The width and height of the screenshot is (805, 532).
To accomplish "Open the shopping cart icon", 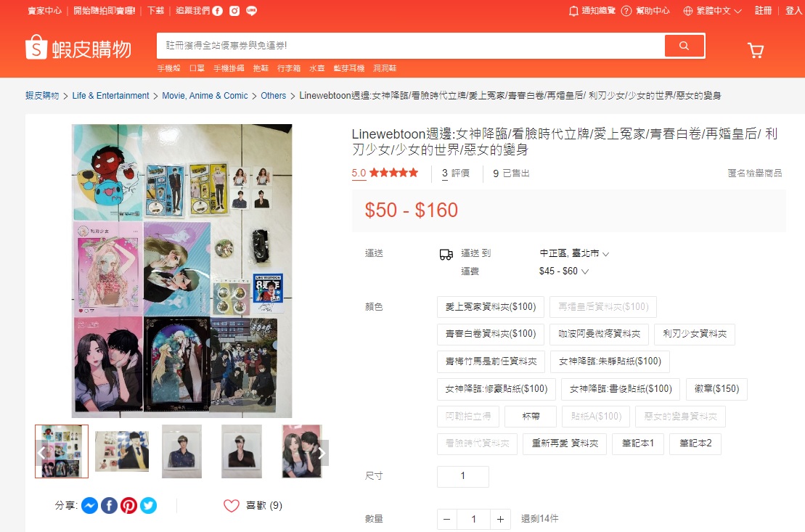I will [x=755, y=50].
